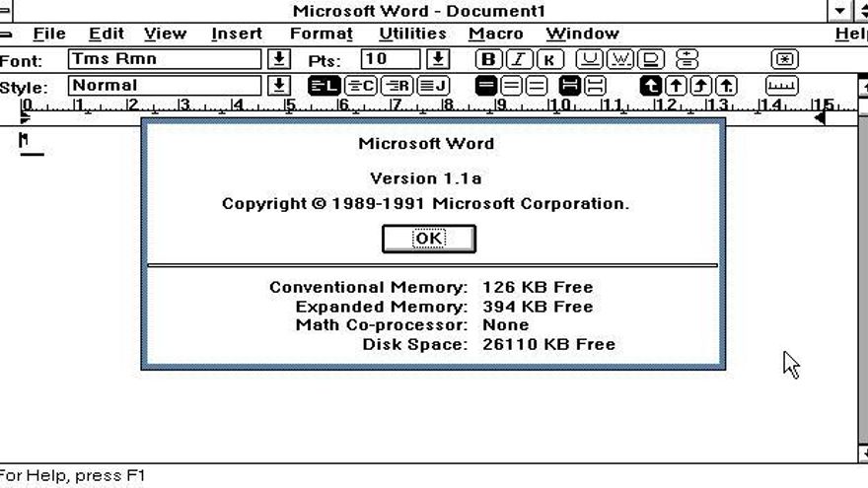The width and height of the screenshot is (868, 488).
Task: Expand the Pts size dropdown
Action: (x=439, y=60)
